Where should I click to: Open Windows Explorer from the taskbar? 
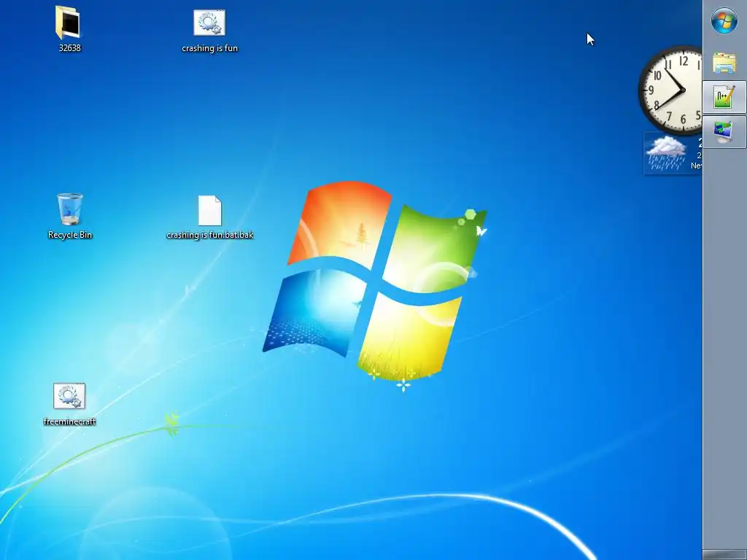pos(724,63)
